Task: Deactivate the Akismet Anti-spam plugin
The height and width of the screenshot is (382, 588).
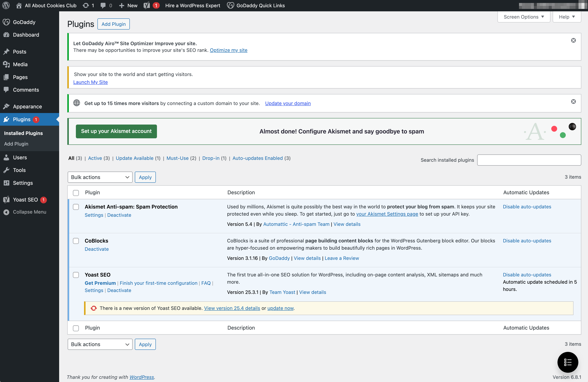Action: (119, 215)
